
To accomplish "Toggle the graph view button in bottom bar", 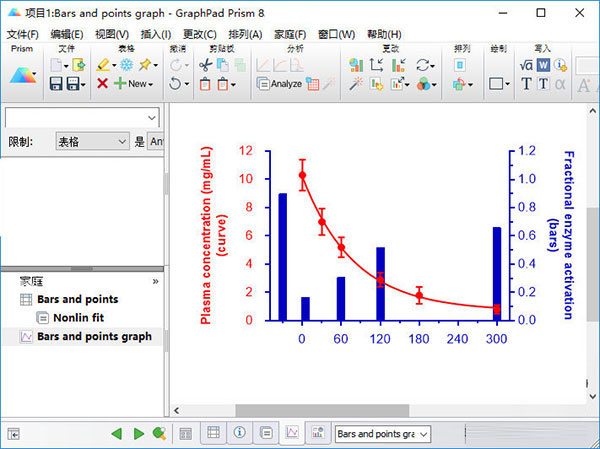I will click(x=291, y=434).
